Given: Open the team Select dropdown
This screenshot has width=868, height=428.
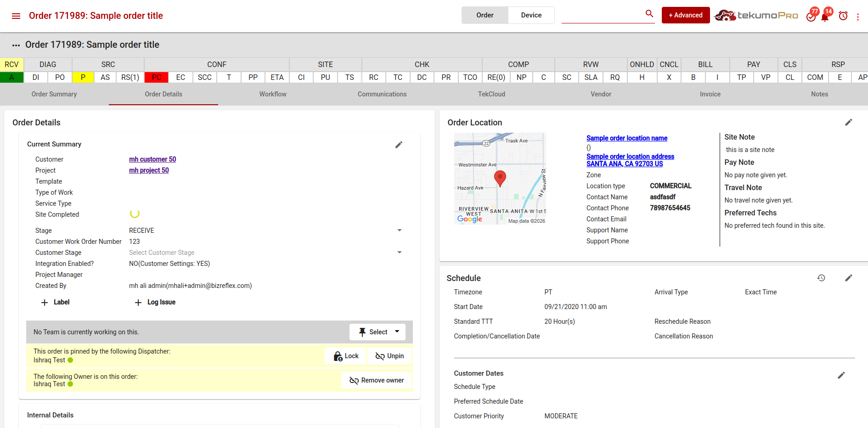Looking at the screenshot, I should click(378, 332).
